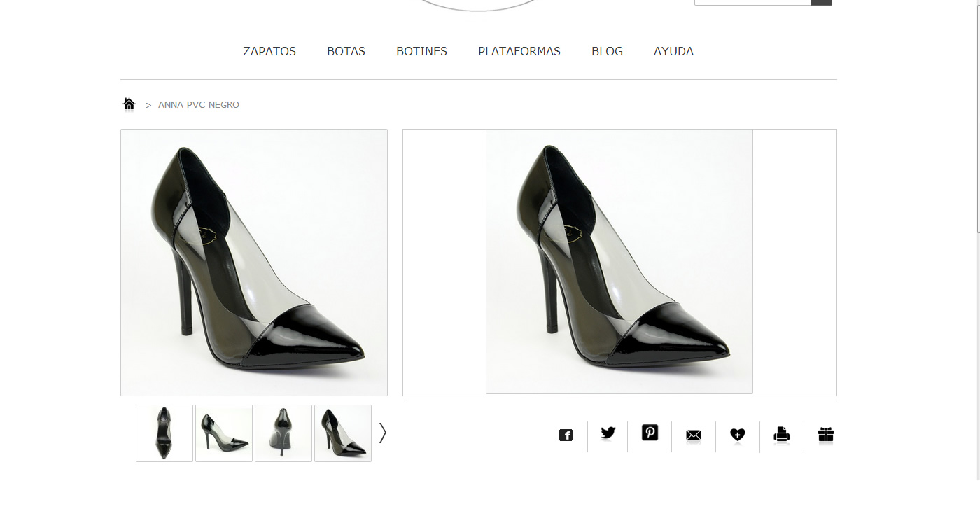Show the next thumbnails with the right arrow
Viewport: 980px width, 530px height.
(x=382, y=433)
